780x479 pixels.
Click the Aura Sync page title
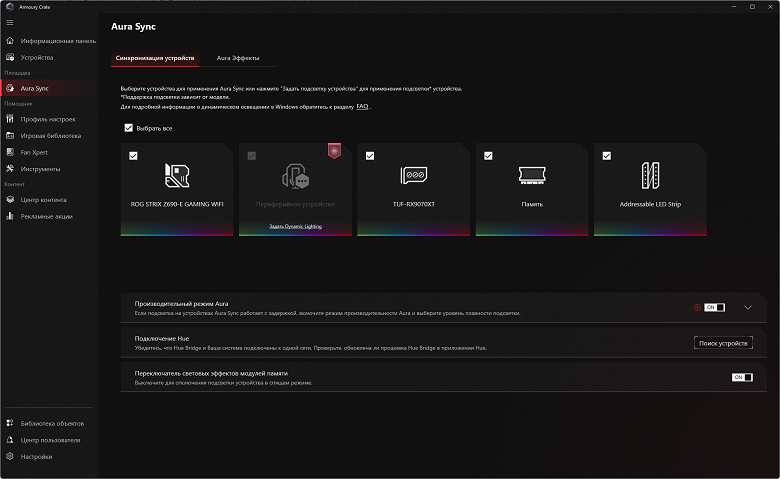tap(133, 26)
